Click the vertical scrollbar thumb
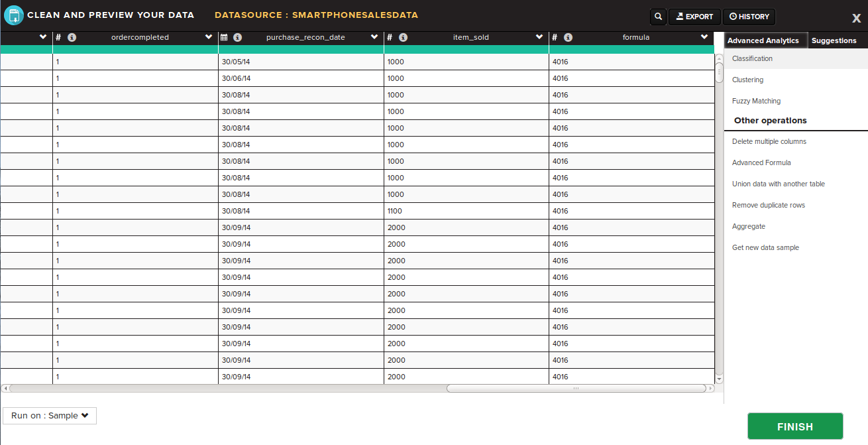The width and height of the screenshot is (868, 445). coord(719,72)
